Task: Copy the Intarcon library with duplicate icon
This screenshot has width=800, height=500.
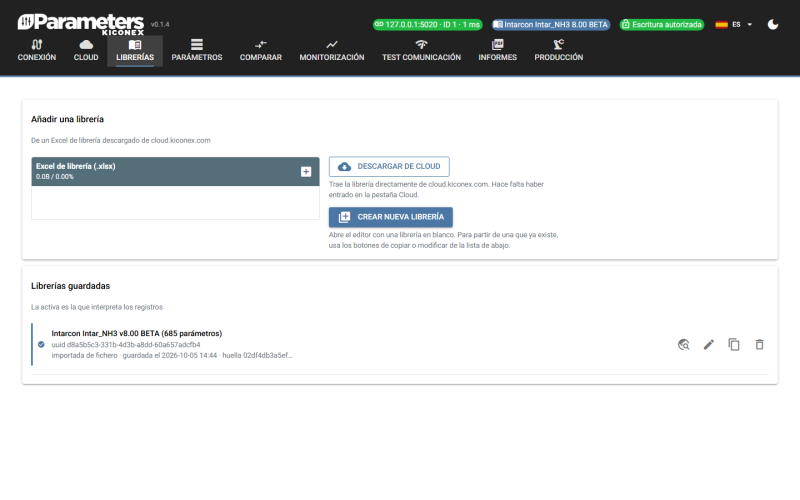Action: [x=734, y=344]
